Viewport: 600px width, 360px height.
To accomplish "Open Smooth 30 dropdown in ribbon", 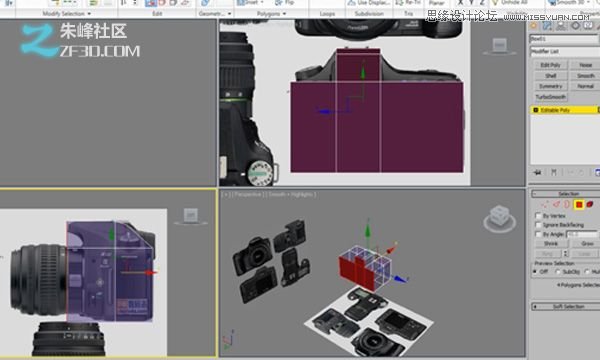I will pyautogui.click(x=589, y=3).
